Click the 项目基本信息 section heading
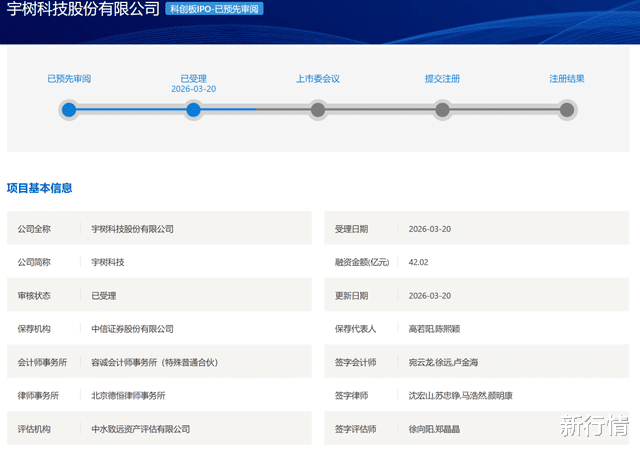 point(40,188)
